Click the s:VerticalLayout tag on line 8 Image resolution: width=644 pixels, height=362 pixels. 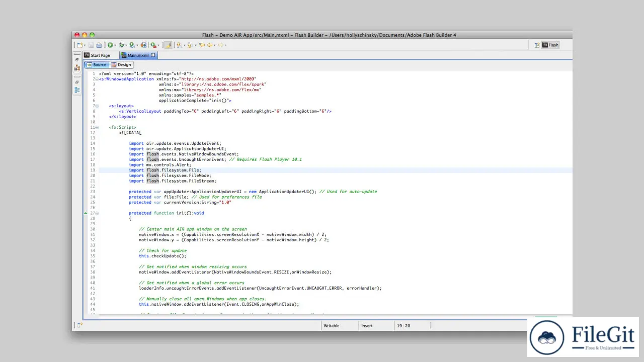click(225, 111)
